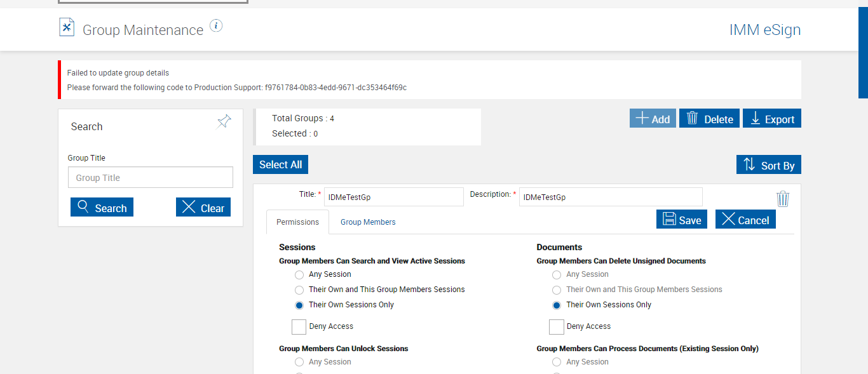Screen dimensions: 868x374
Task: Click the Search button with magnifier icon
Action: point(102,208)
